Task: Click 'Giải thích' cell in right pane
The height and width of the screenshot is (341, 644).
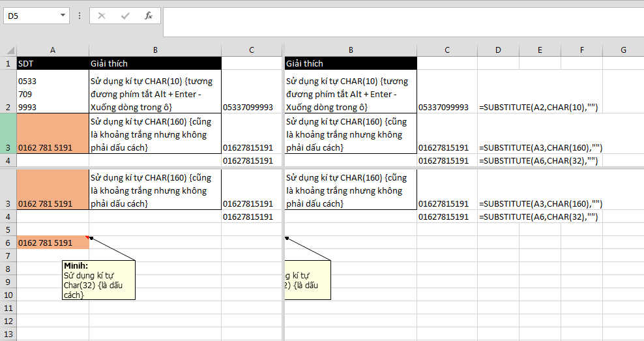Action: [x=351, y=63]
